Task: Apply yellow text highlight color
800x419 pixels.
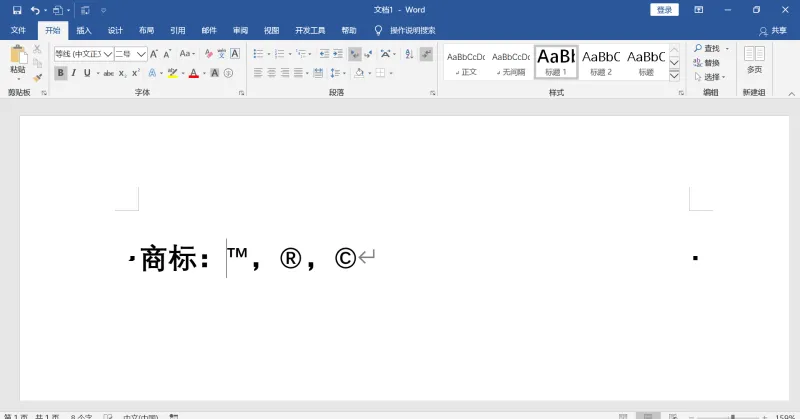Action: 172,73
